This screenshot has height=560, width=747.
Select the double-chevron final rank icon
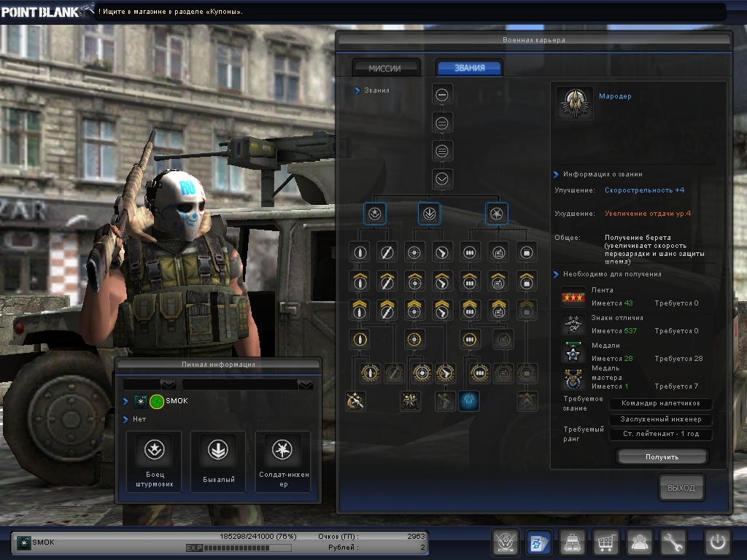coord(527,401)
